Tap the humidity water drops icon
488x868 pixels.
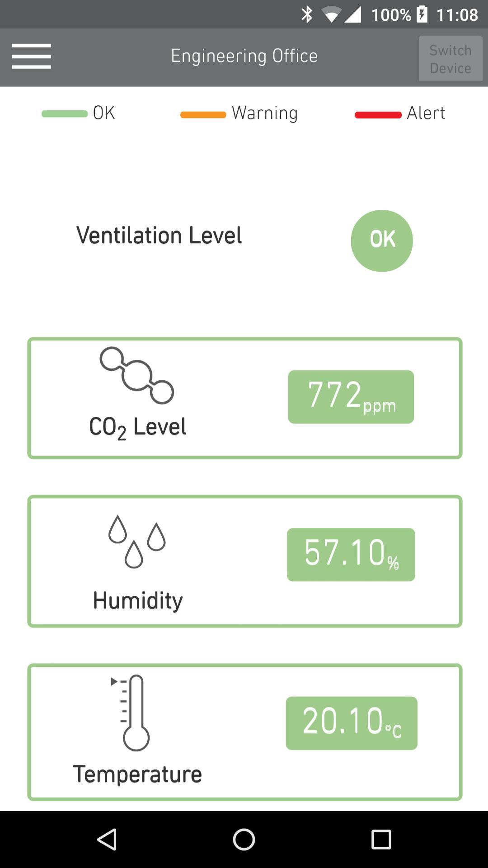click(x=136, y=541)
